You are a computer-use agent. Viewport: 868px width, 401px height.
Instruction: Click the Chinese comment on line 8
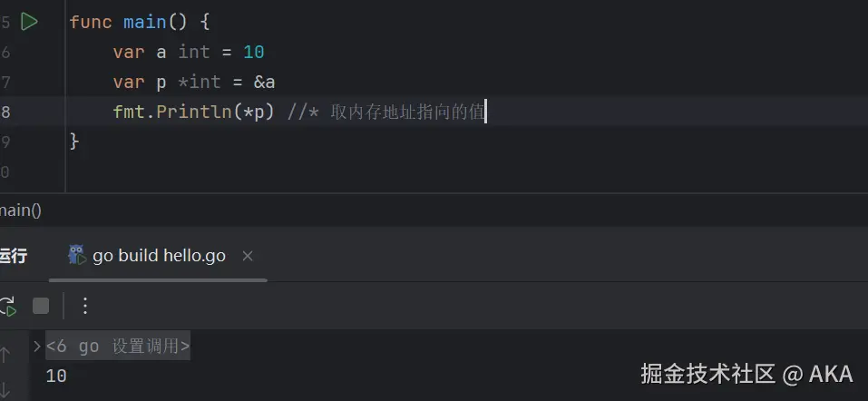click(x=408, y=112)
